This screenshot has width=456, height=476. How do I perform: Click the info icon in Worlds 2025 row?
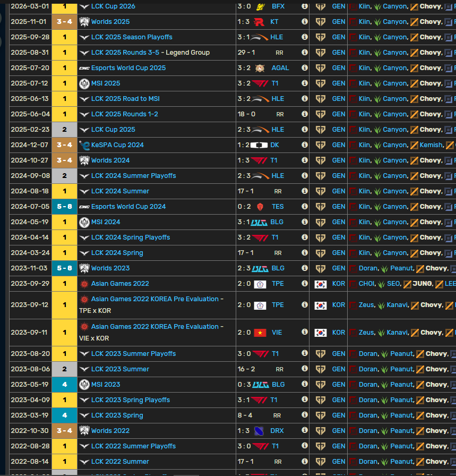[x=305, y=22]
